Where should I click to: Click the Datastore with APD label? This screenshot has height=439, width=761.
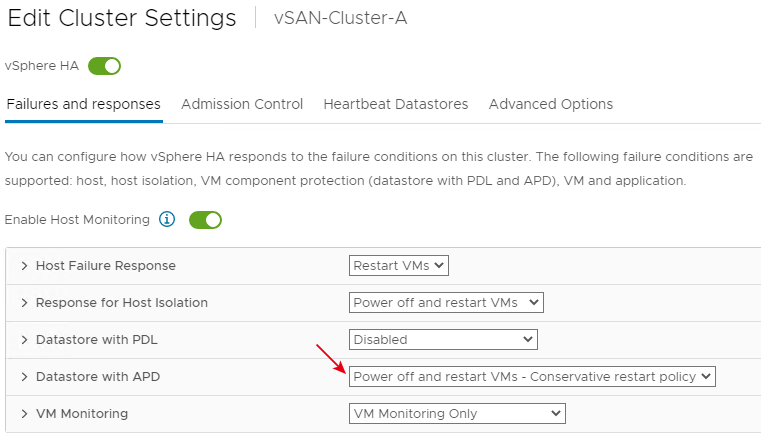(98, 377)
